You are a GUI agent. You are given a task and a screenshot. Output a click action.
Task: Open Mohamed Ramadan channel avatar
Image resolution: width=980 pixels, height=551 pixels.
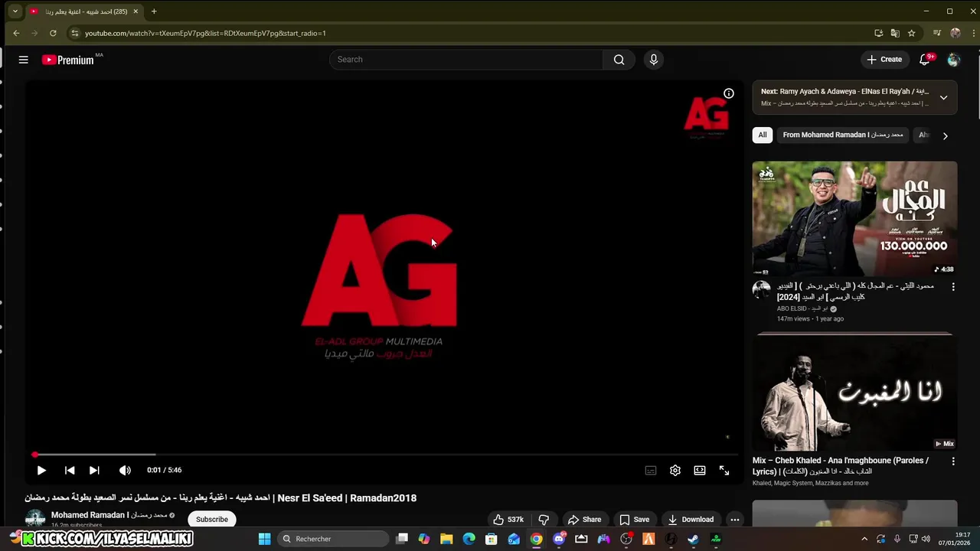click(35, 519)
